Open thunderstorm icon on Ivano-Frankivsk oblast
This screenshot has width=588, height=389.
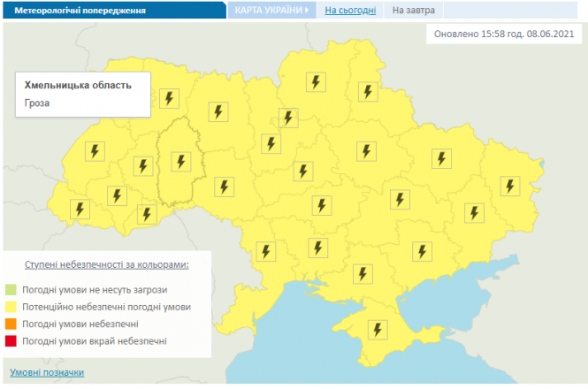coord(117,195)
